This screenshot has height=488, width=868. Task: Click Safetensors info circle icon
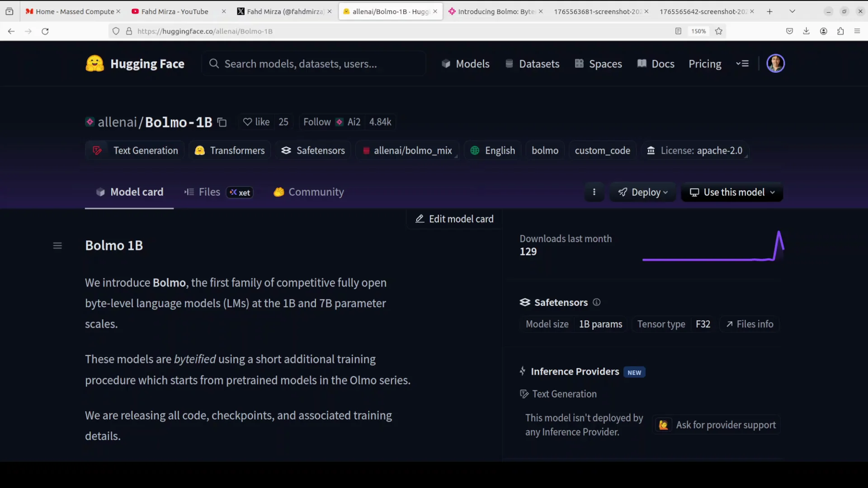tap(597, 302)
